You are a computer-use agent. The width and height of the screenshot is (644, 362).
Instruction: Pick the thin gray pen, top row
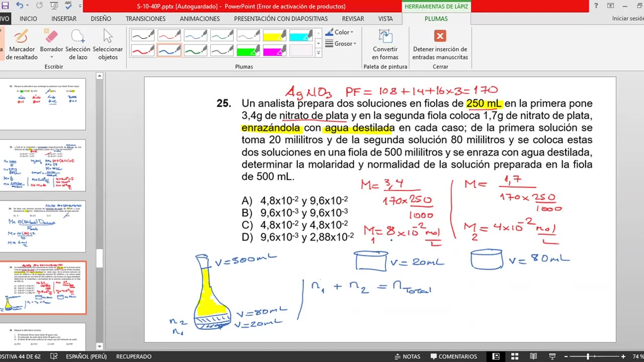248,36
